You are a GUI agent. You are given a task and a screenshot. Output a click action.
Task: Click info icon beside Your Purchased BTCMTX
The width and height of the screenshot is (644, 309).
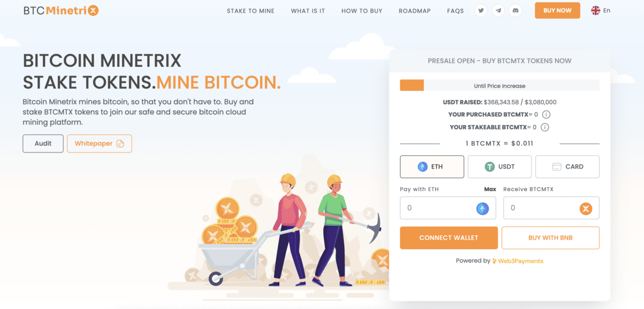[x=546, y=115]
